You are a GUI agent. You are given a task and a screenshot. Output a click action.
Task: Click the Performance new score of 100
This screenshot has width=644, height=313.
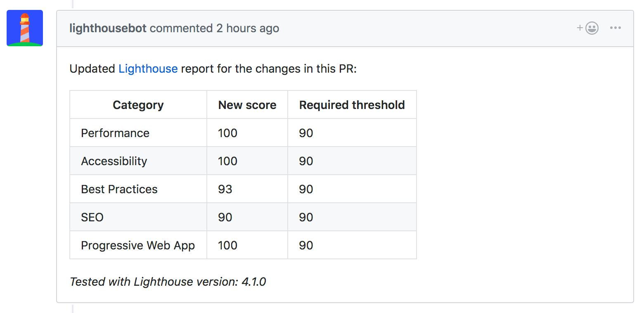click(228, 133)
